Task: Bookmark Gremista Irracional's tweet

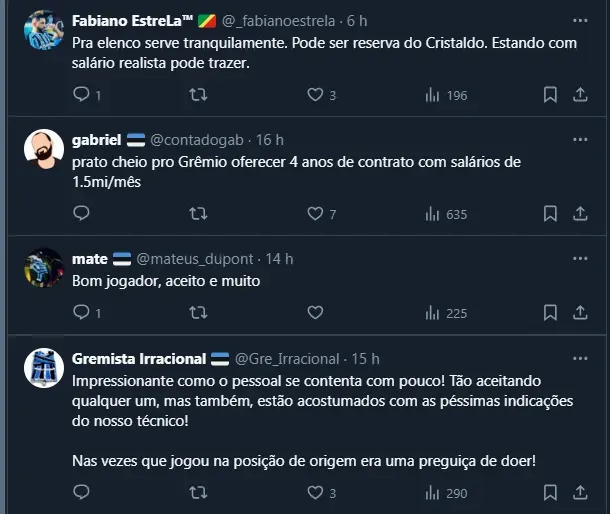Action: 550,493
